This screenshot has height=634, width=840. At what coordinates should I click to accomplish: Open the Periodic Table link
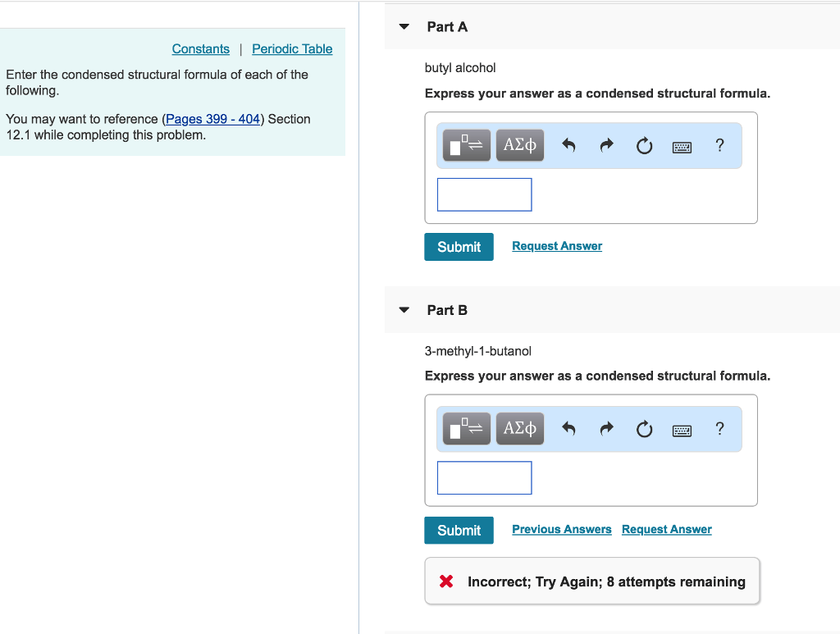click(x=292, y=48)
